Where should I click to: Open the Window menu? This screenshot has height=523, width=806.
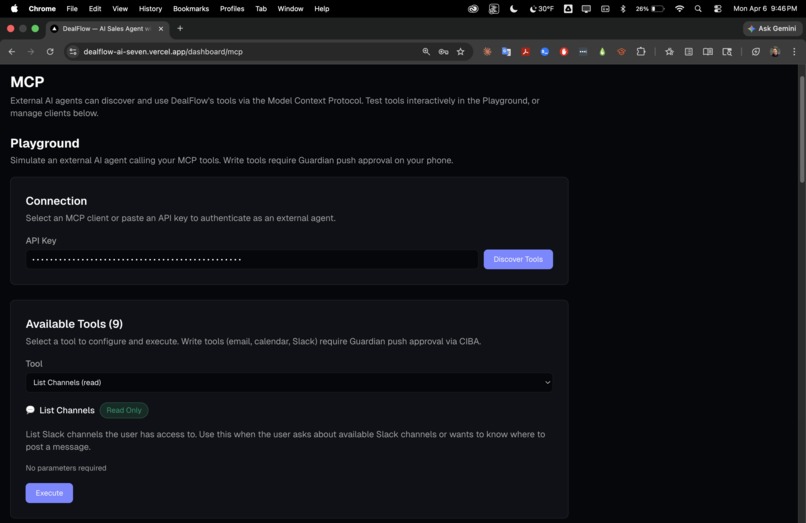(290, 9)
